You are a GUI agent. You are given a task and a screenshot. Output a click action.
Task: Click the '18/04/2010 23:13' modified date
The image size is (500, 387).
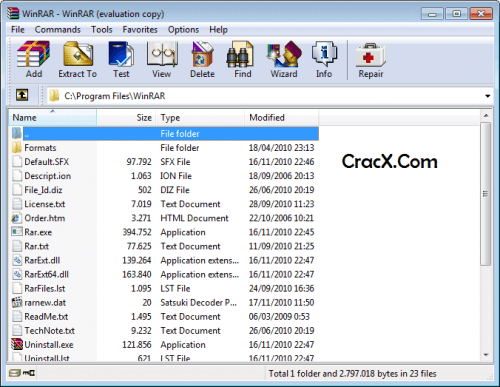281,147
